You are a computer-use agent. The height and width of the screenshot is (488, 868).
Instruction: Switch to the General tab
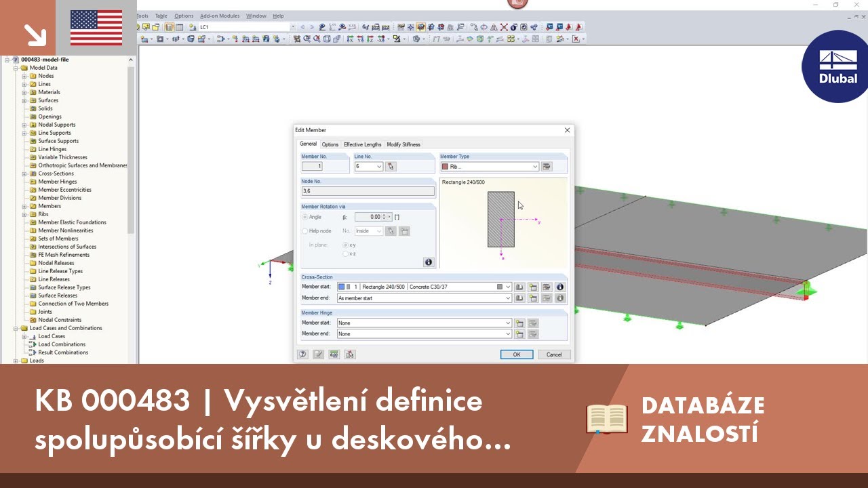coord(308,144)
